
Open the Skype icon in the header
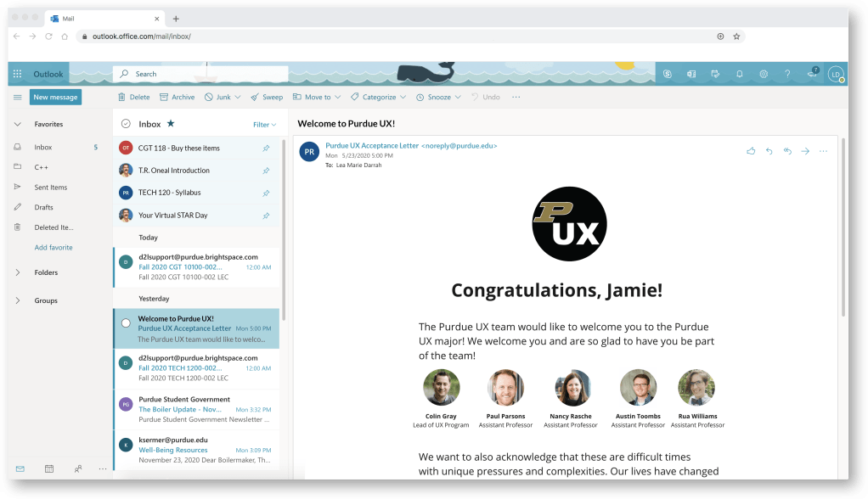pyautogui.click(x=668, y=74)
